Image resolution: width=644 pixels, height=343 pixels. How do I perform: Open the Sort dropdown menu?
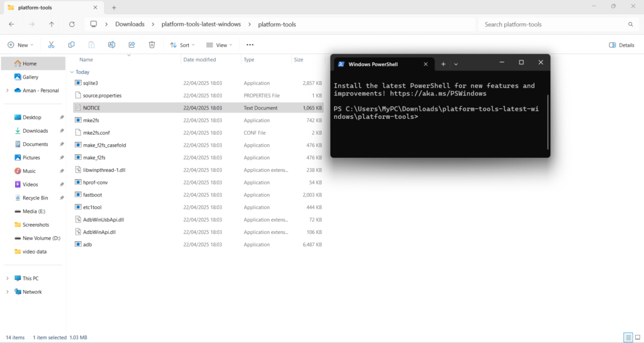182,45
